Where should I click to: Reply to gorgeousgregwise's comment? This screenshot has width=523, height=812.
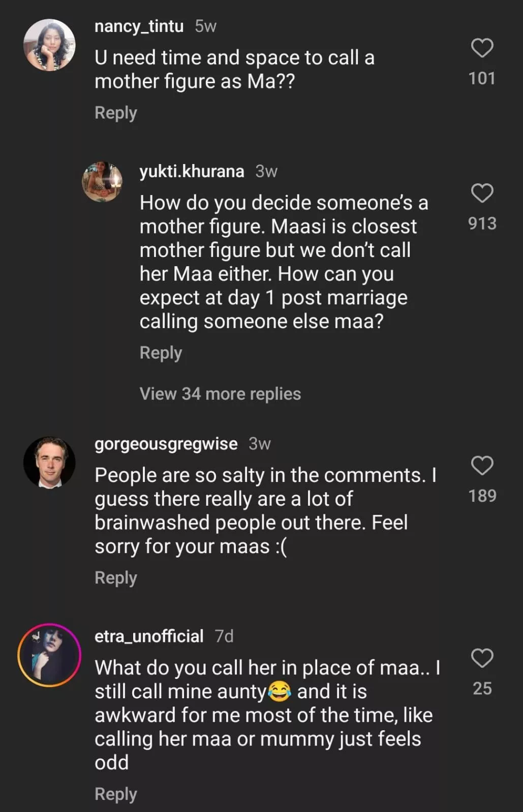(x=116, y=578)
